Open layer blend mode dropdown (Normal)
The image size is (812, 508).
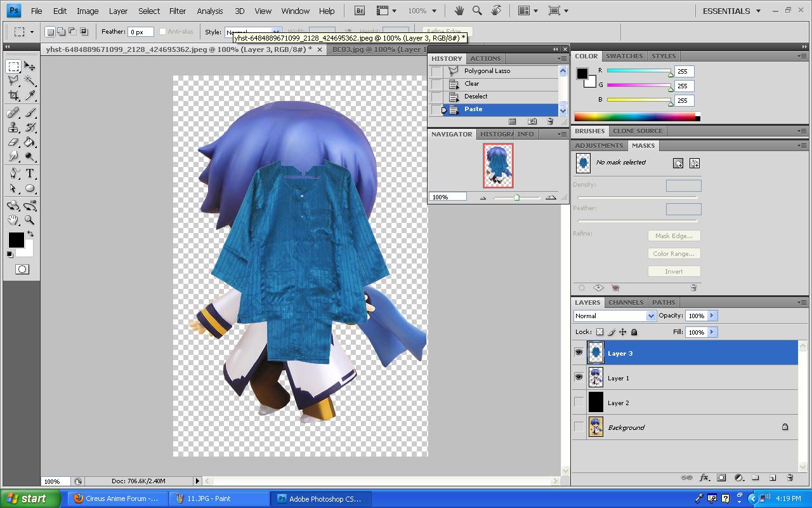point(615,316)
